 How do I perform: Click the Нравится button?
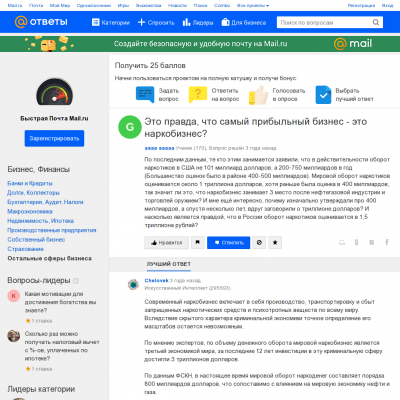166,243
